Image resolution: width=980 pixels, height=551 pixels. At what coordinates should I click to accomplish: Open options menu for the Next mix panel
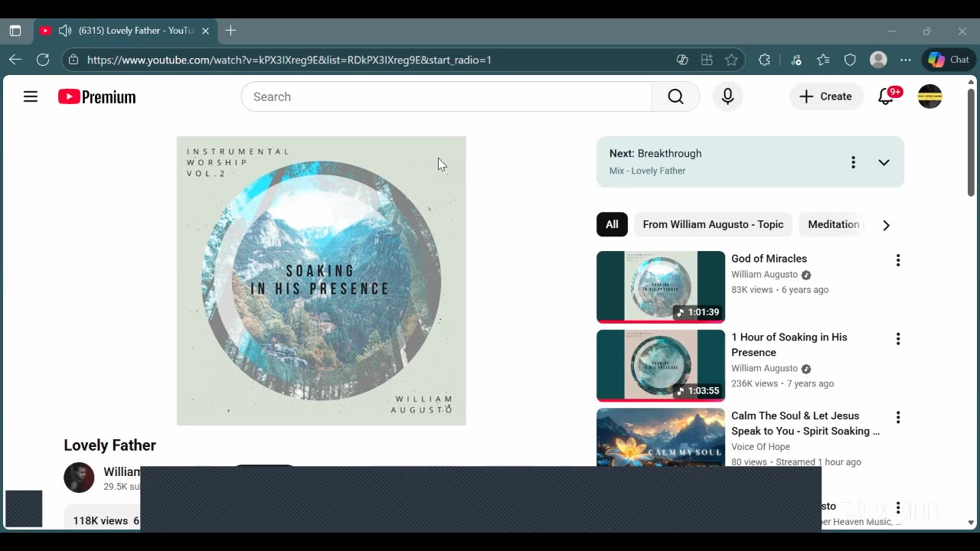click(853, 162)
